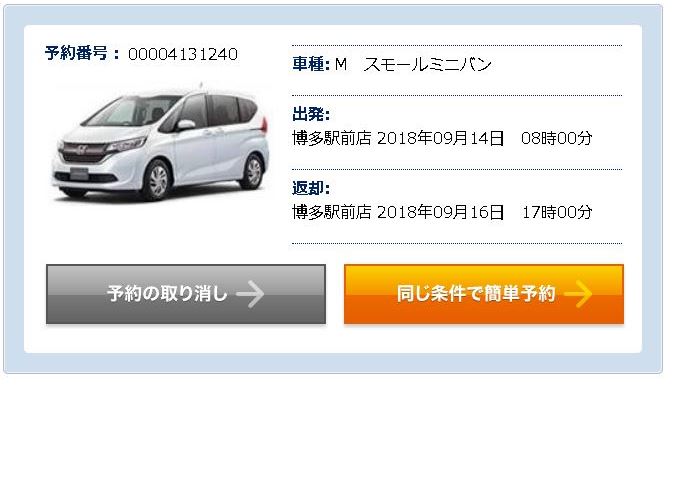The height and width of the screenshot is (504, 673).
Task: Click the vehicle class letter M
Action: tap(341, 64)
